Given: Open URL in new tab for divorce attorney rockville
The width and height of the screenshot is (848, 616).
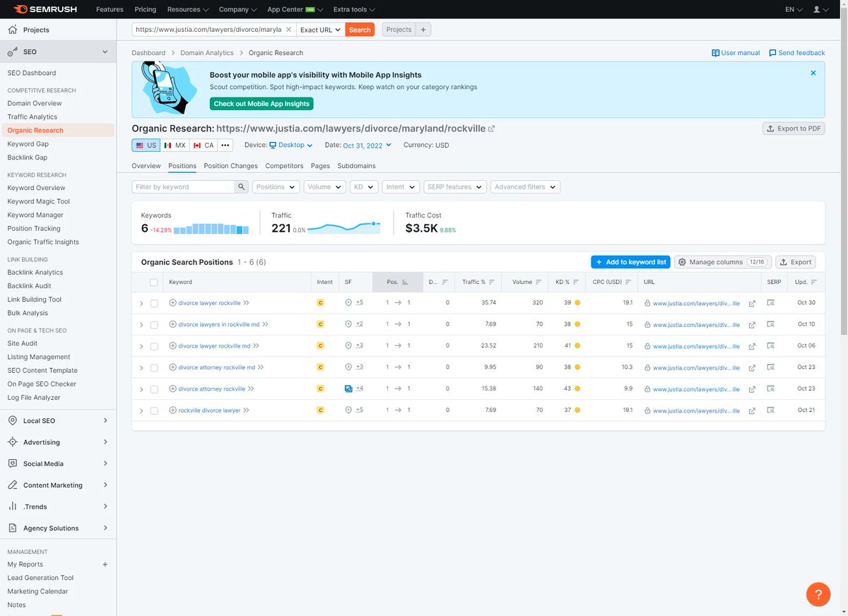Looking at the screenshot, I should click(752, 389).
